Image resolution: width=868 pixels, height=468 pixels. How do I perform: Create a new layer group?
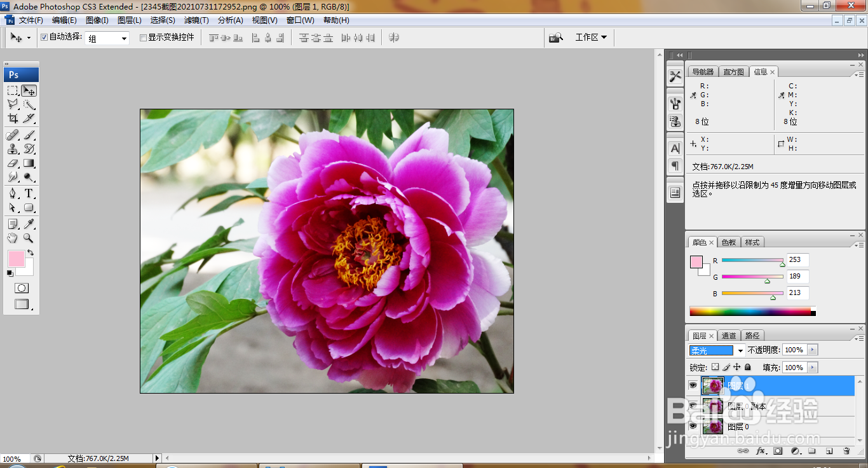point(812,451)
